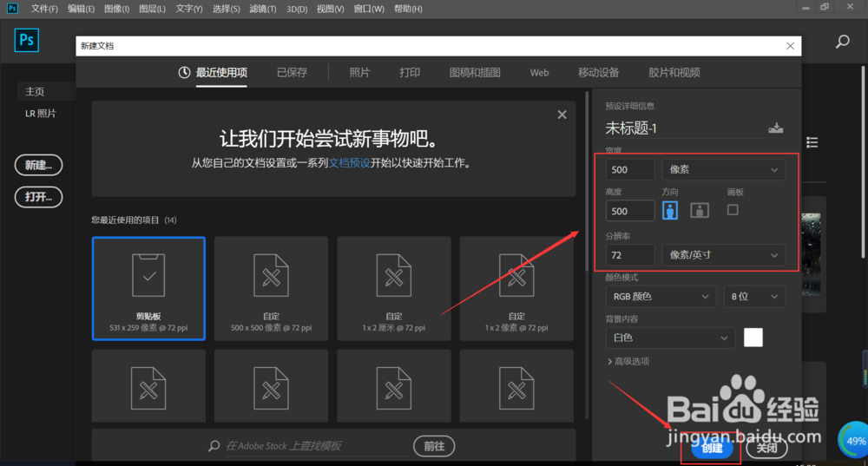This screenshot has width=868, height=466.
Task: Click the 前往 button
Action: point(434,446)
